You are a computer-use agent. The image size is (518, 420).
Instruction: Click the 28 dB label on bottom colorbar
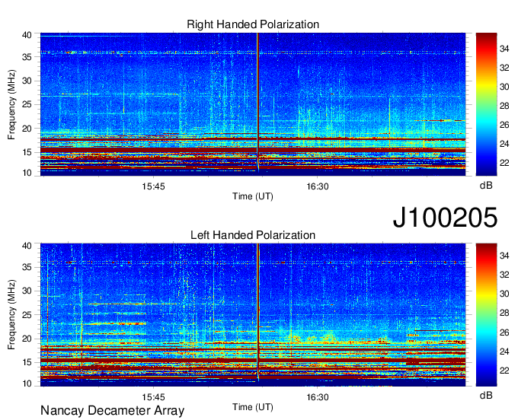click(504, 313)
